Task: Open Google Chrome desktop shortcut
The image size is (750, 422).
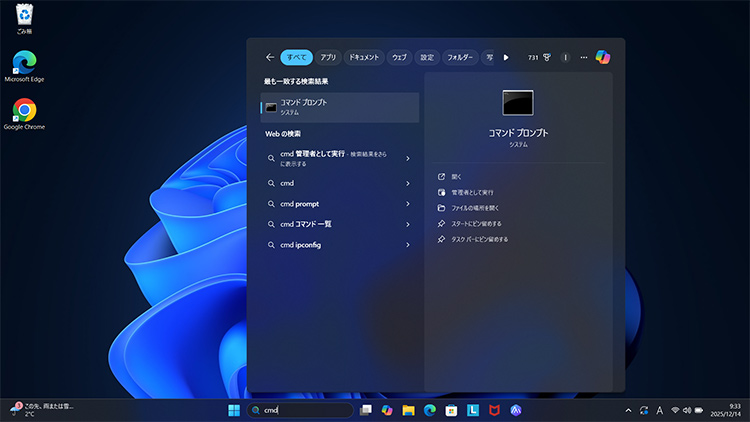Action: pyautogui.click(x=24, y=111)
